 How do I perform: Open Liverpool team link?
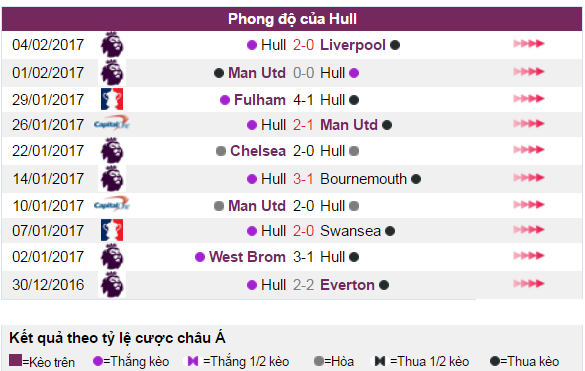point(353,45)
